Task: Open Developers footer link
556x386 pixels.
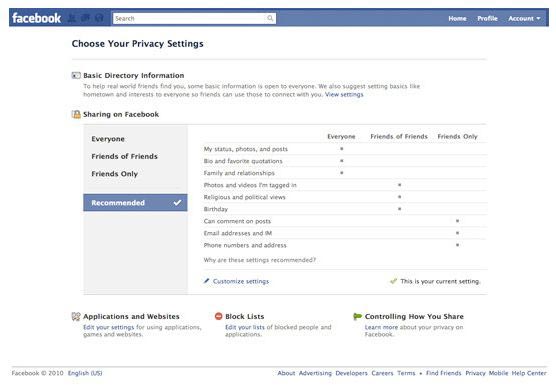Action: click(351, 373)
